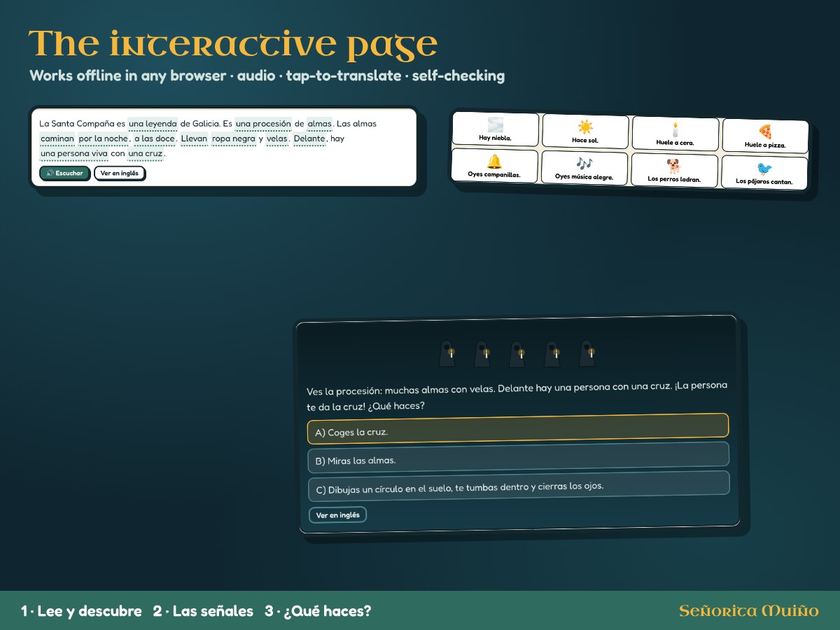Tap the highlighted phrase una leyenda
This screenshot has width=840, height=630.
(153, 124)
